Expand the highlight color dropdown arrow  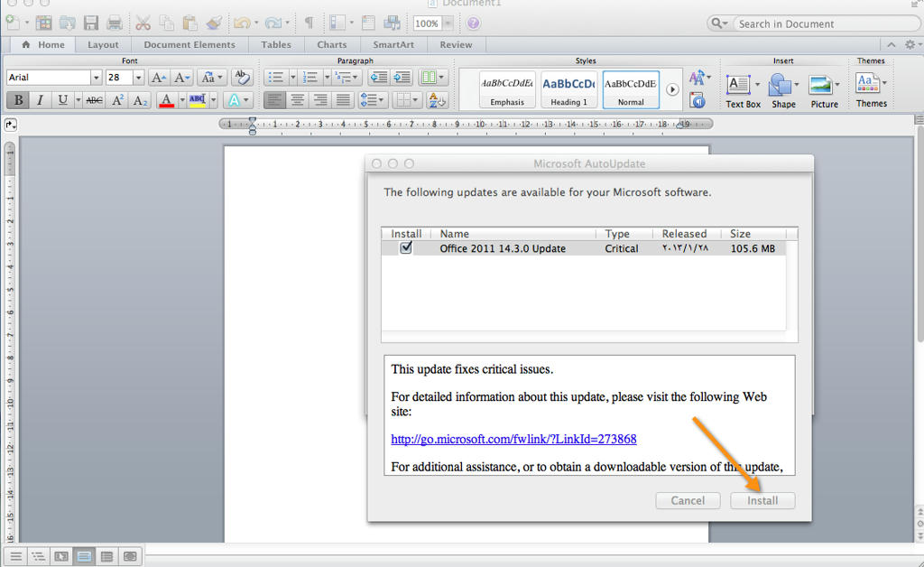click(x=213, y=100)
